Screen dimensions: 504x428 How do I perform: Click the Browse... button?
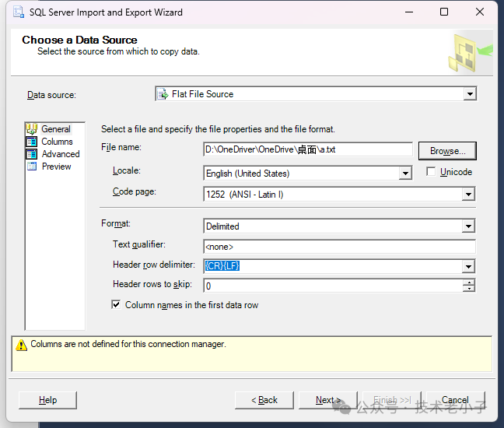pos(447,151)
